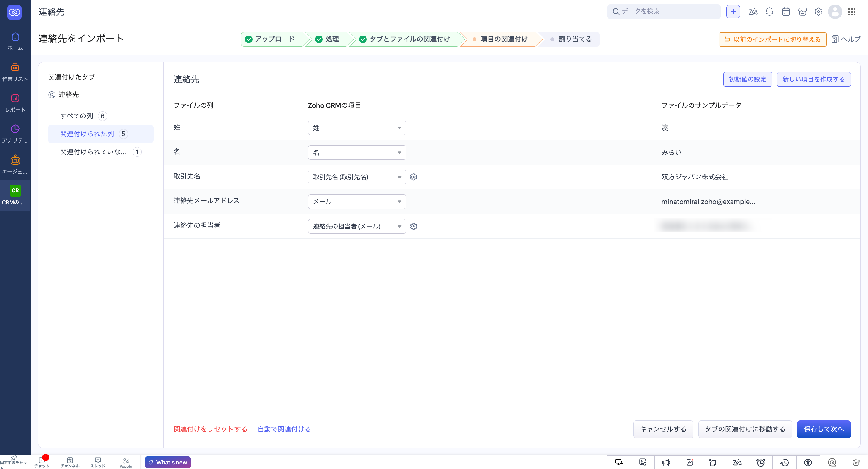Click the 関連付けをリセットする link
The height and width of the screenshot is (469, 868).
210,429
